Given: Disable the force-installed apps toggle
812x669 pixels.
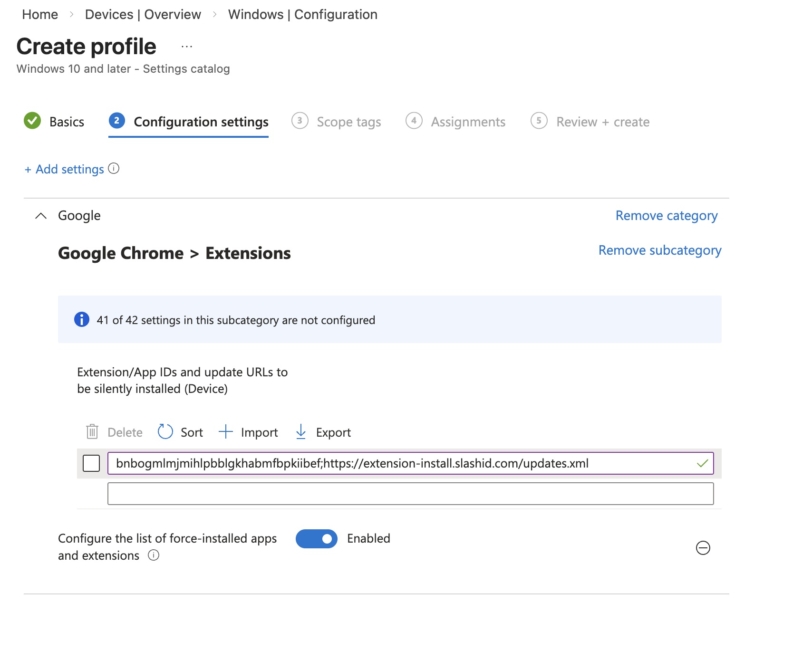Looking at the screenshot, I should 317,539.
